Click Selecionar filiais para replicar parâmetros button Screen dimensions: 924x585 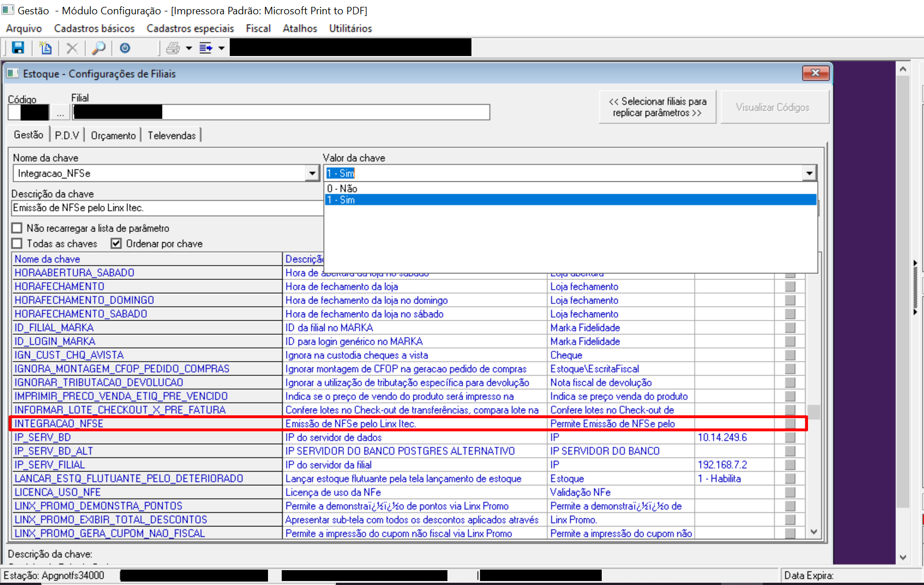pos(657,107)
